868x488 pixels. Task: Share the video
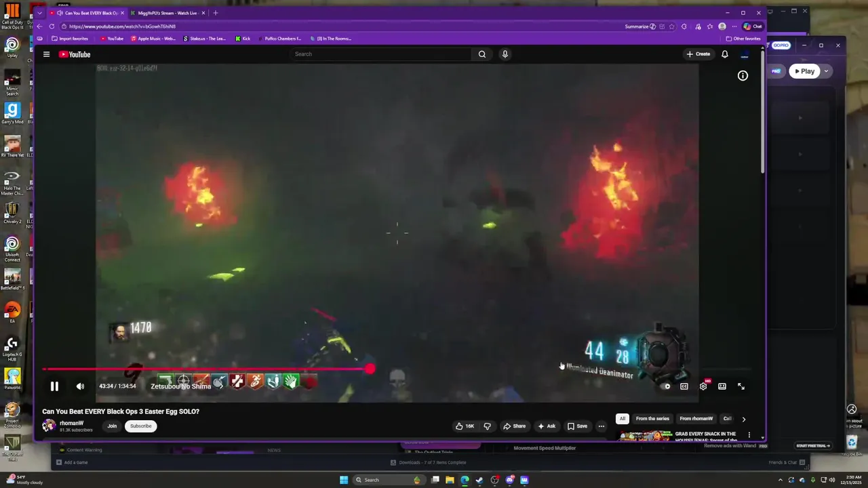click(x=514, y=426)
